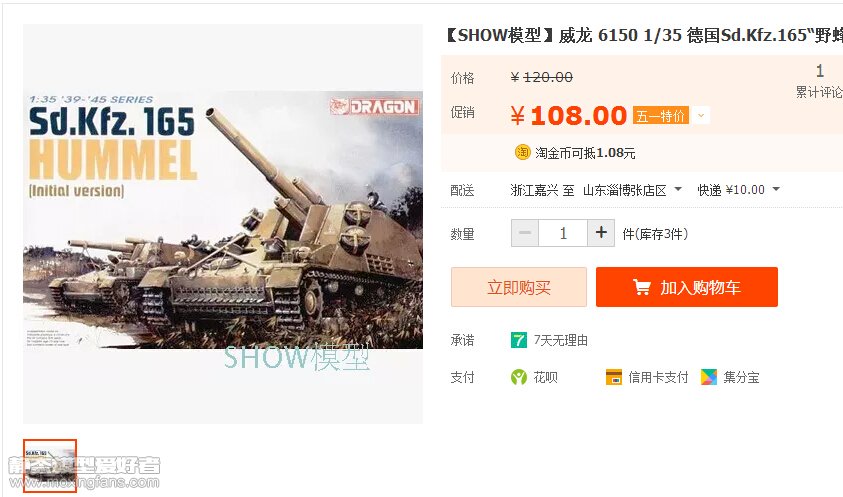
Task: Click the Jifenbao colorful icon
Action: pyautogui.click(x=709, y=377)
